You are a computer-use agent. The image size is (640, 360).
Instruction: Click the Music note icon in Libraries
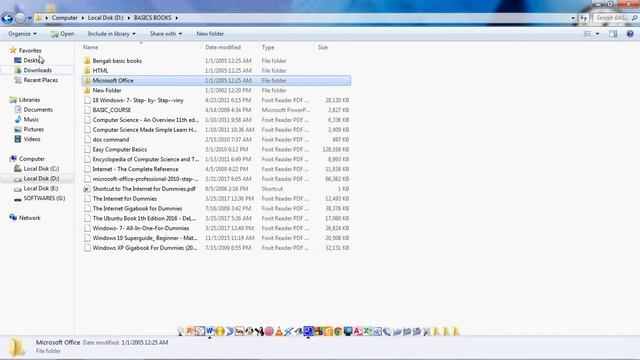click(18, 120)
